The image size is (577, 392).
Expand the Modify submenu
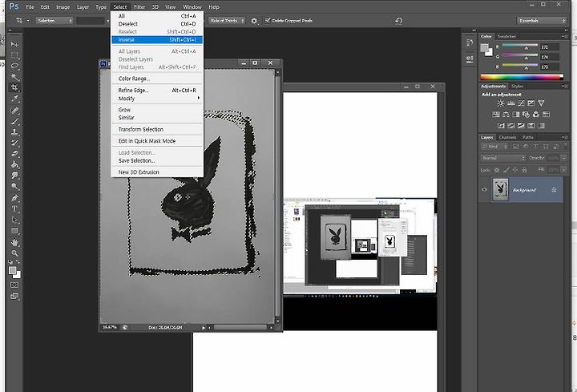[157, 99]
